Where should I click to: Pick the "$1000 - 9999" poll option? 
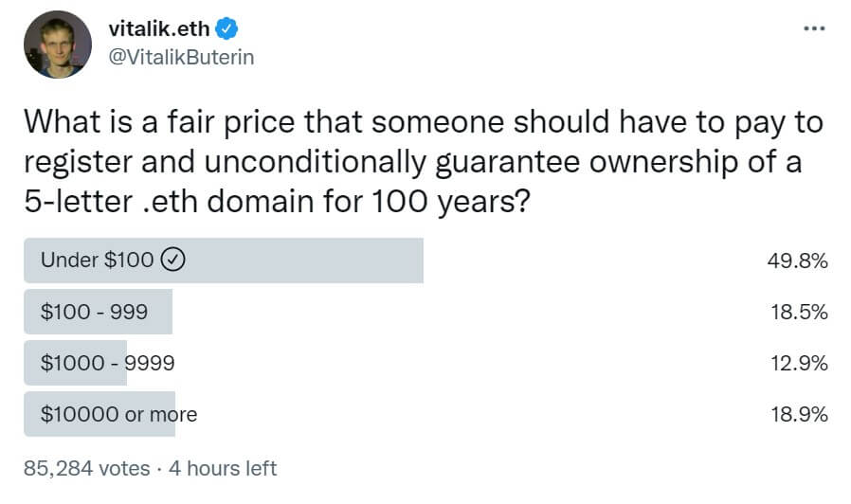[107, 363]
